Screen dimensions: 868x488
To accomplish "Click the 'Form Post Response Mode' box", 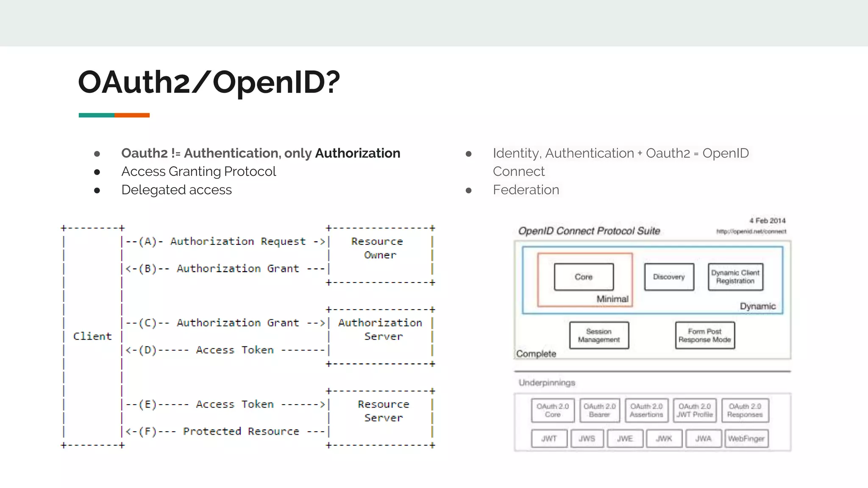I will point(705,335).
